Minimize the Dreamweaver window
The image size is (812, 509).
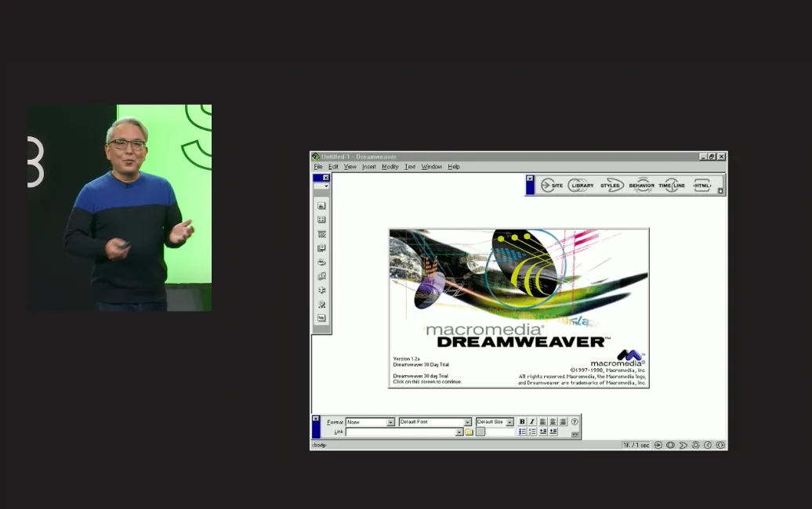703,156
